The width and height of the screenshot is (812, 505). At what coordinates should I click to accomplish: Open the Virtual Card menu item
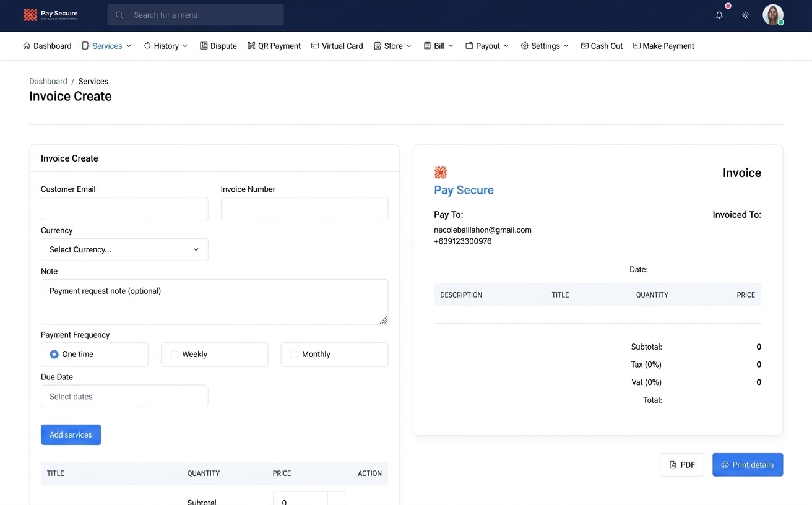pyautogui.click(x=337, y=46)
